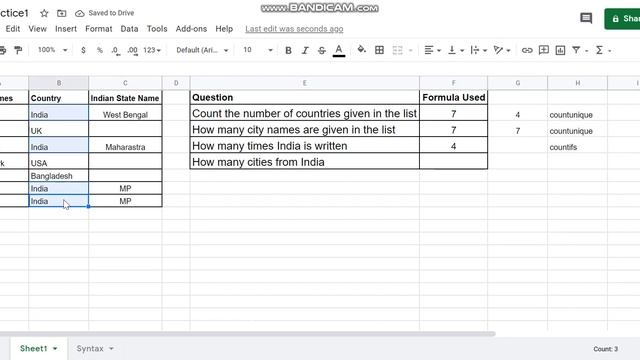The width and height of the screenshot is (640, 360).
Task: Open the text color picker
Action: pyautogui.click(x=339, y=50)
